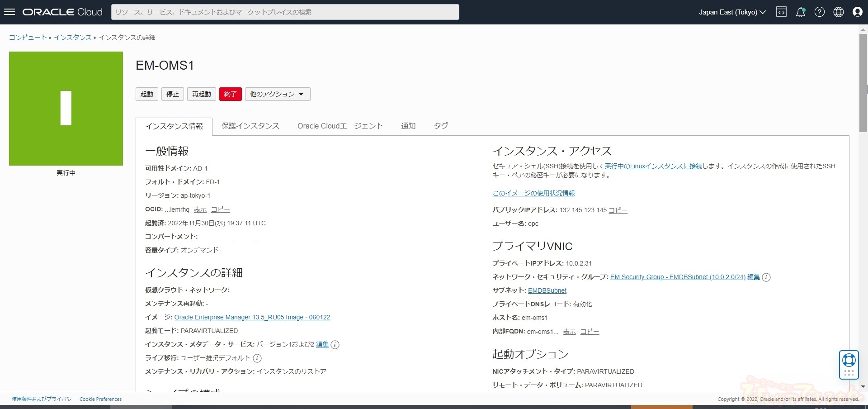Open the Oracle Cloudエージェント tab

click(x=340, y=126)
